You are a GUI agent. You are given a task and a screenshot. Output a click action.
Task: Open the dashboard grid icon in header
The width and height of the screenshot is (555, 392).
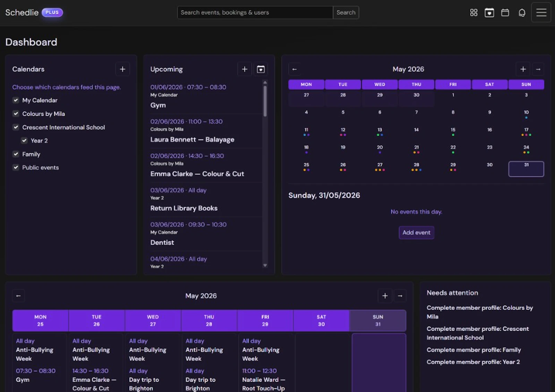point(473,13)
